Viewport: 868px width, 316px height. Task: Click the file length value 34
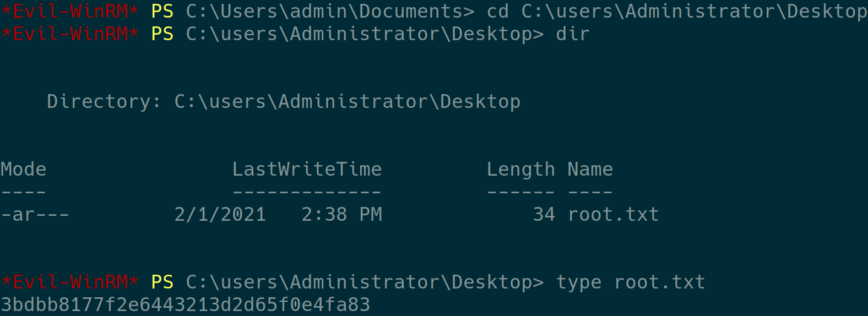(544, 214)
